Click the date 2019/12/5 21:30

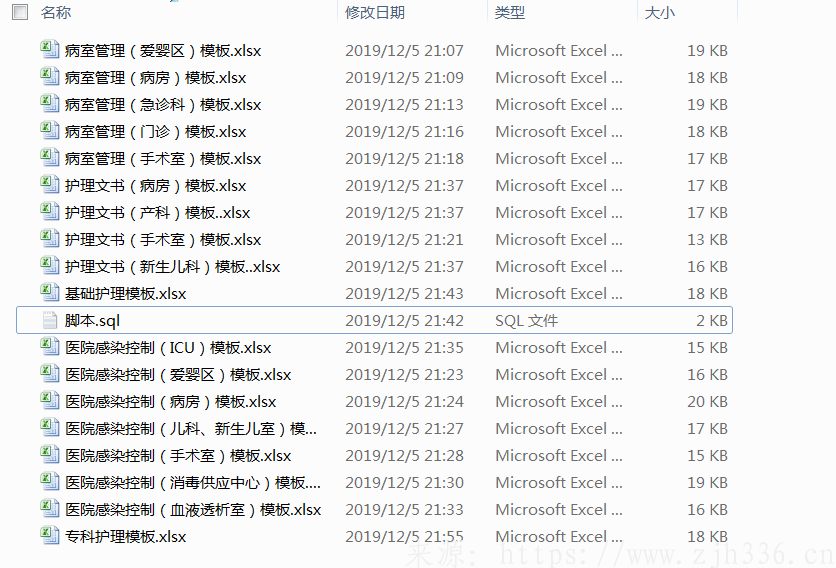404,483
